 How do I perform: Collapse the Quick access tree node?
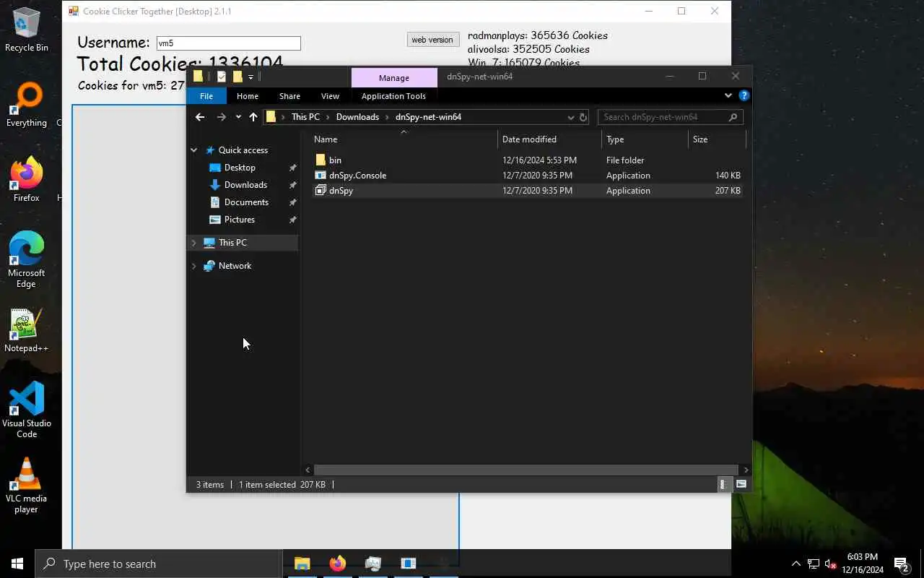[193, 150]
